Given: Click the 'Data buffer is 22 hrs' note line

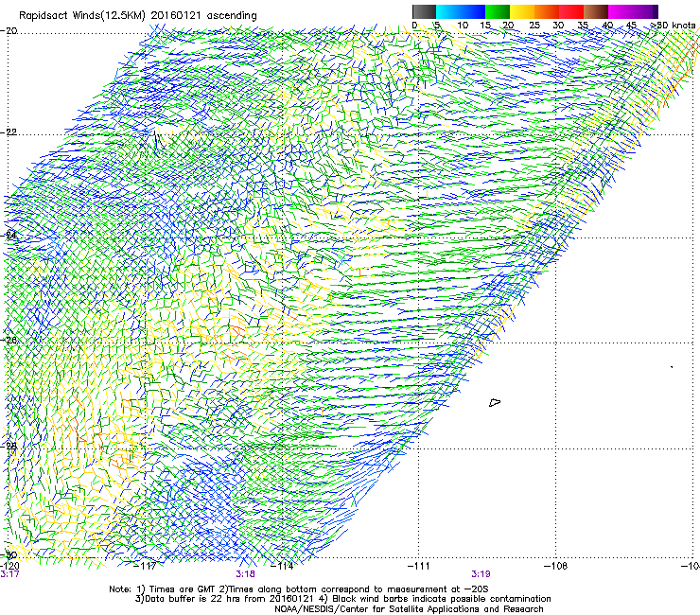Looking at the screenshot, I should pyautogui.click(x=342, y=599).
